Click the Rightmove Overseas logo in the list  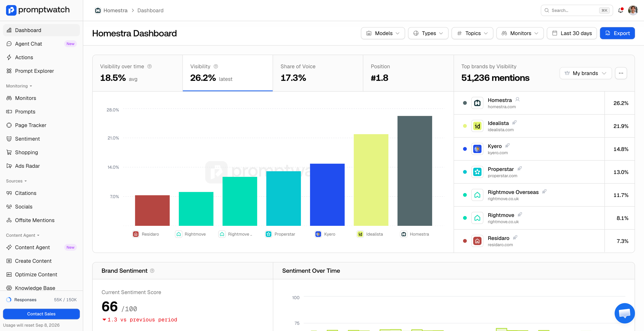(x=477, y=195)
